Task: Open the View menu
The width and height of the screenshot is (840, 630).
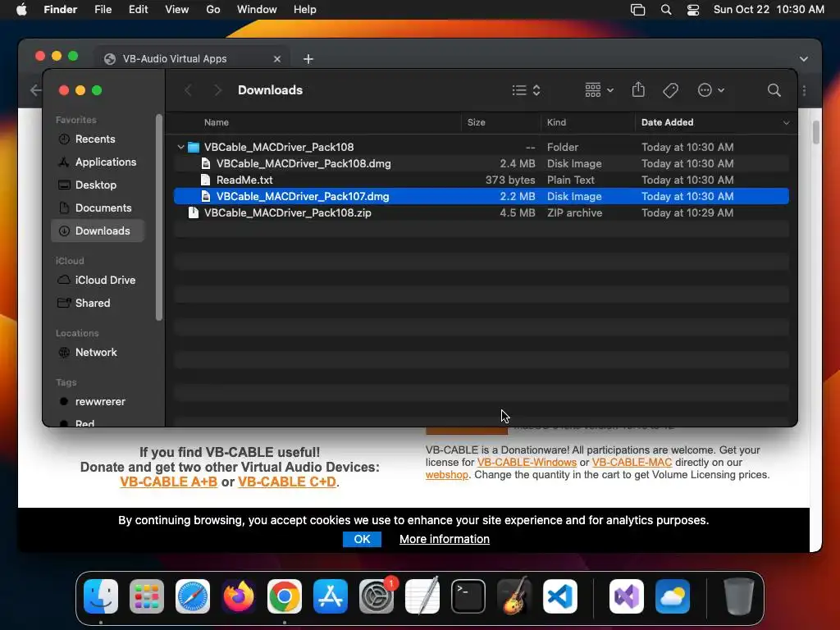Action: [x=177, y=10]
